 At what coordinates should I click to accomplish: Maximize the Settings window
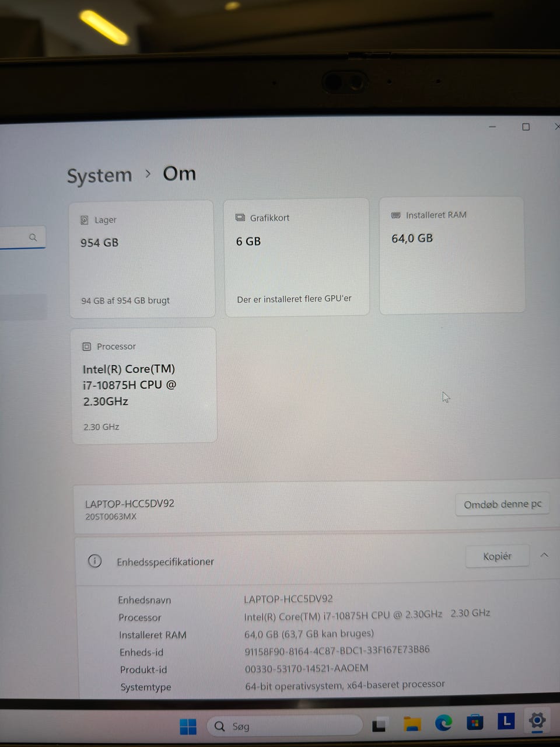(x=526, y=127)
